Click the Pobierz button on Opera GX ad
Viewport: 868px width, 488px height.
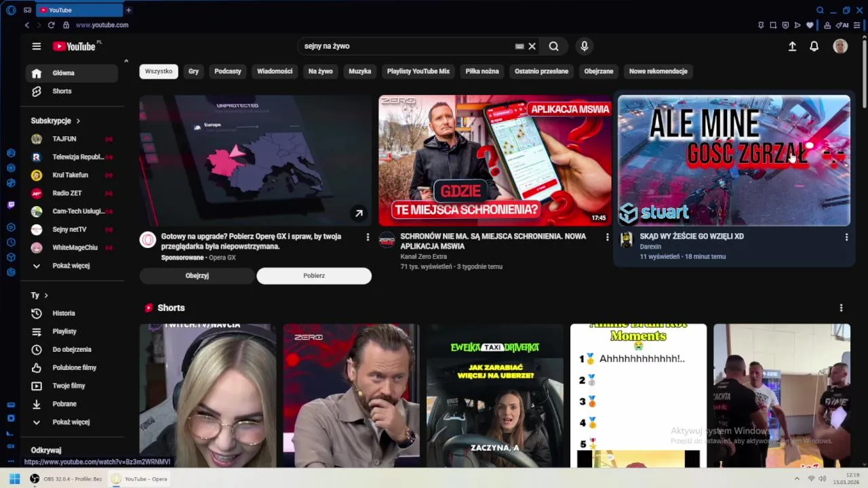(x=314, y=276)
